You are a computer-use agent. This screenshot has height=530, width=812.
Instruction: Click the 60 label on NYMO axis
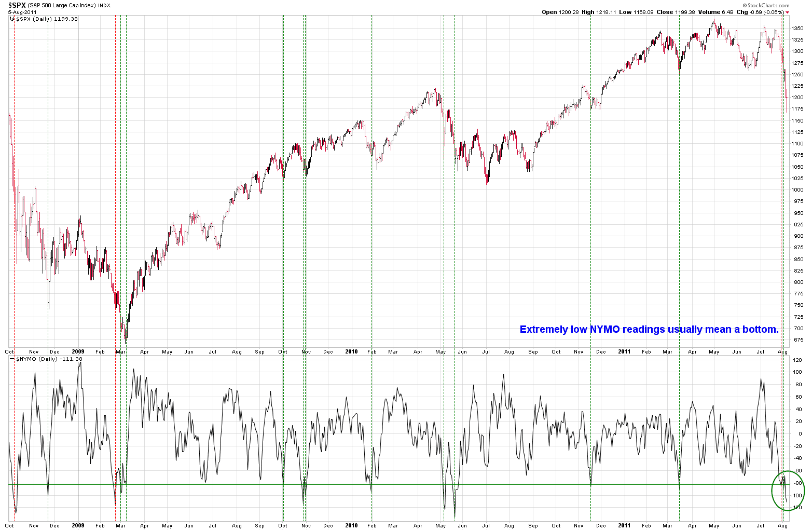798,397
